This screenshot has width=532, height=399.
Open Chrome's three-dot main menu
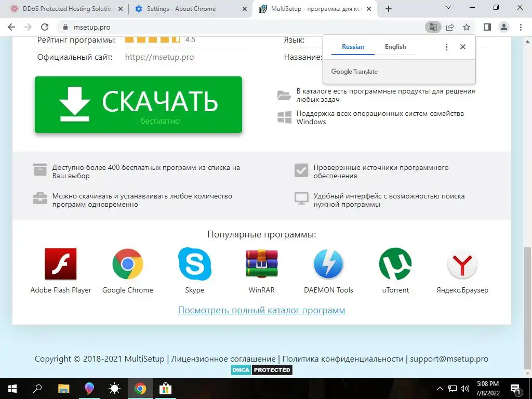(x=521, y=27)
